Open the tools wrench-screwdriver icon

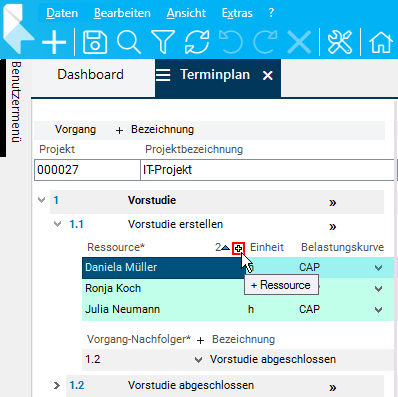click(340, 42)
